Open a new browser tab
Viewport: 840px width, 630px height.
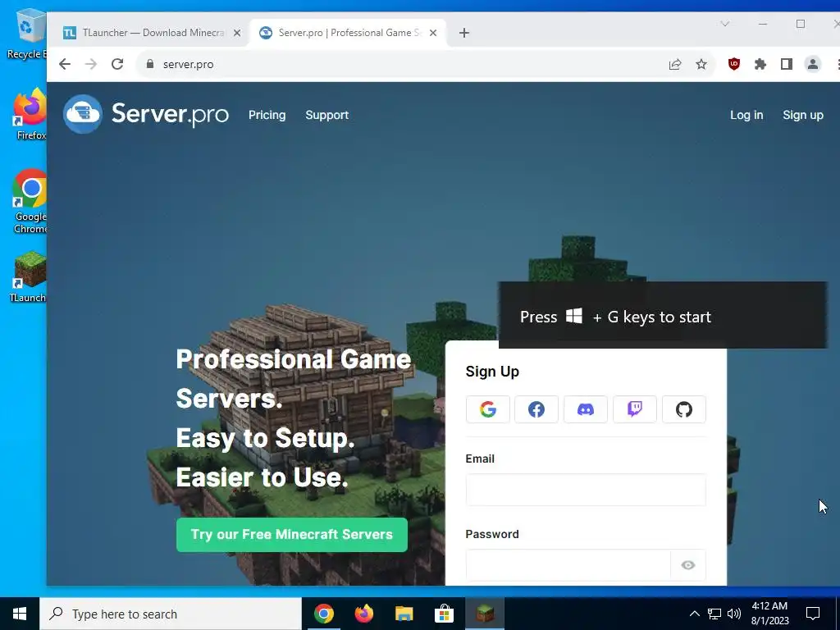click(x=464, y=33)
